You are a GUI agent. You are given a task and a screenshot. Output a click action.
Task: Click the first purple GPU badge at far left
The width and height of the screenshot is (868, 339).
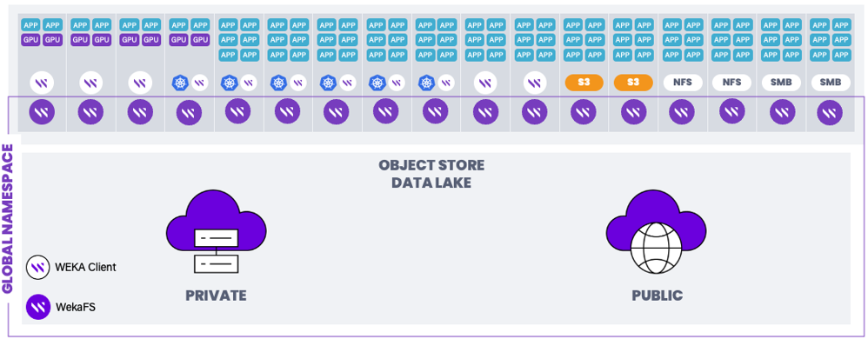click(x=30, y=40)
